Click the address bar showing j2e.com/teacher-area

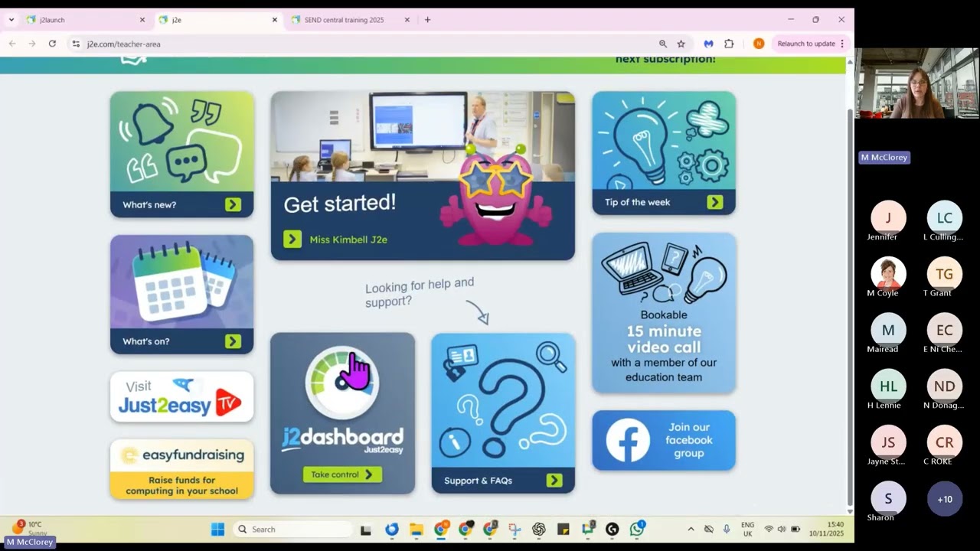[x=367, y=44]
